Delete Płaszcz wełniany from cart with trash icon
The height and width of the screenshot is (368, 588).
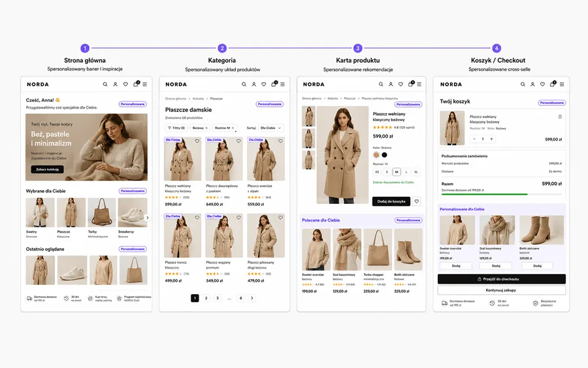tap(560, 116)
